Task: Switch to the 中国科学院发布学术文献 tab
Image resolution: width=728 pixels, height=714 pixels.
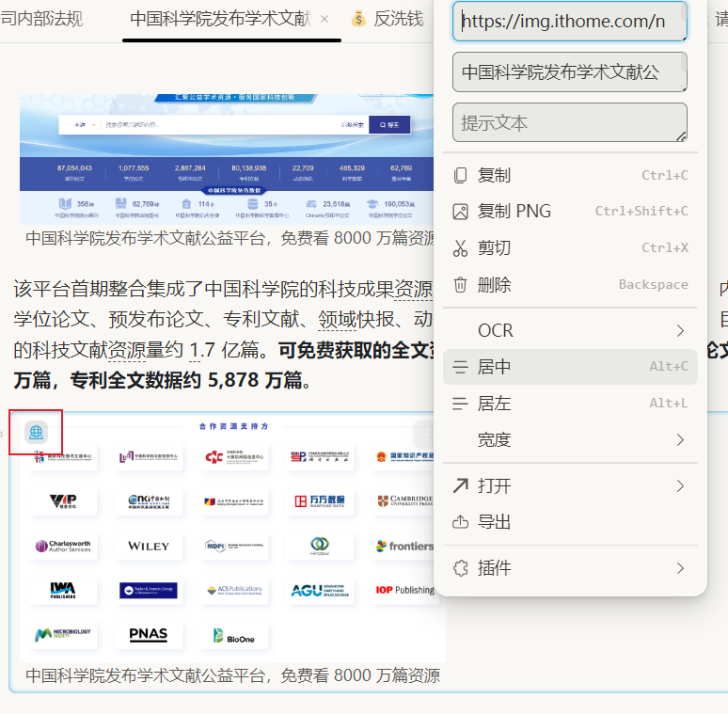Action: click(219, 19)
